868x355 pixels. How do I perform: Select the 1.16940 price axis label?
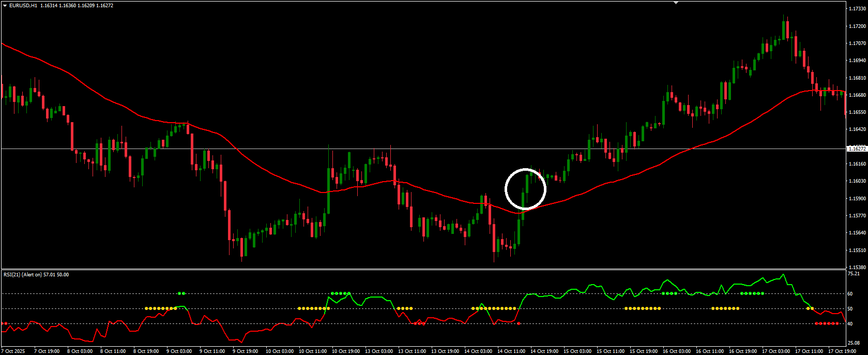coord(857,61)
